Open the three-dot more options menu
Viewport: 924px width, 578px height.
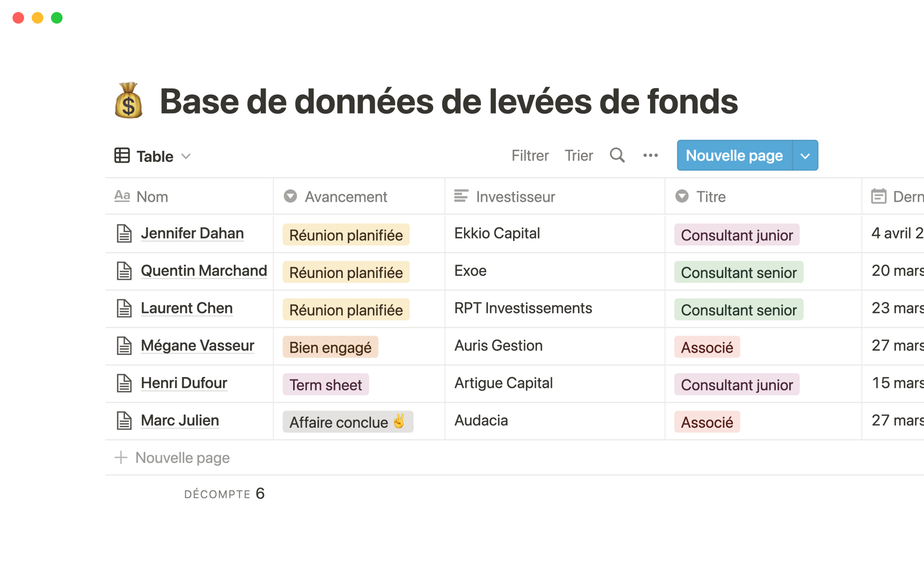point(650,156)
